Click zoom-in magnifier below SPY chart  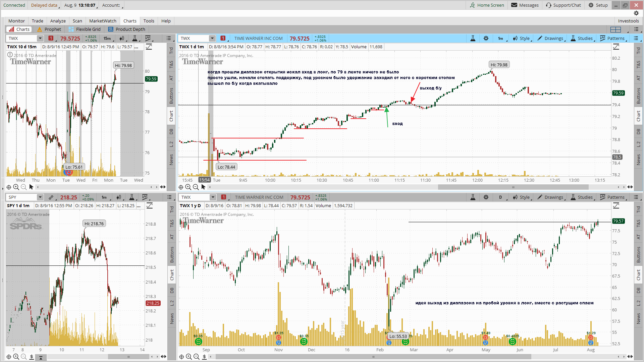16,357
